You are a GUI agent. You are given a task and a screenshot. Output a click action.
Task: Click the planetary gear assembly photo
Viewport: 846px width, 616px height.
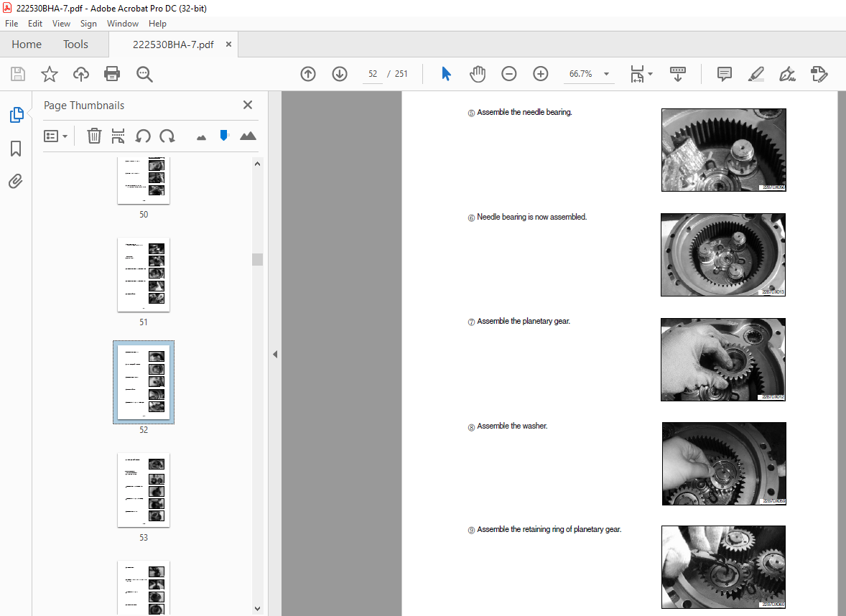click(x=723, y=359)
